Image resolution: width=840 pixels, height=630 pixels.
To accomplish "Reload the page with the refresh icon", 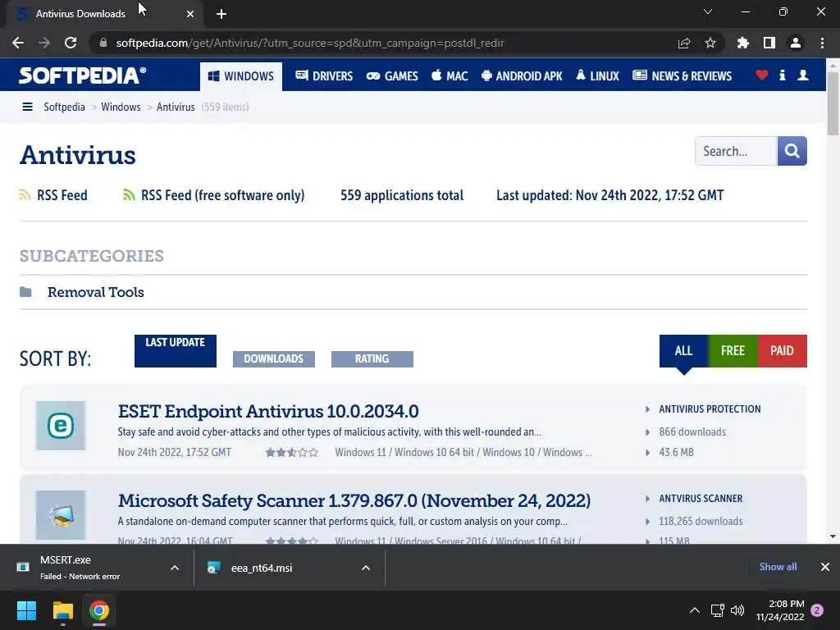I will pyautogui.click(x=71, y=43).
